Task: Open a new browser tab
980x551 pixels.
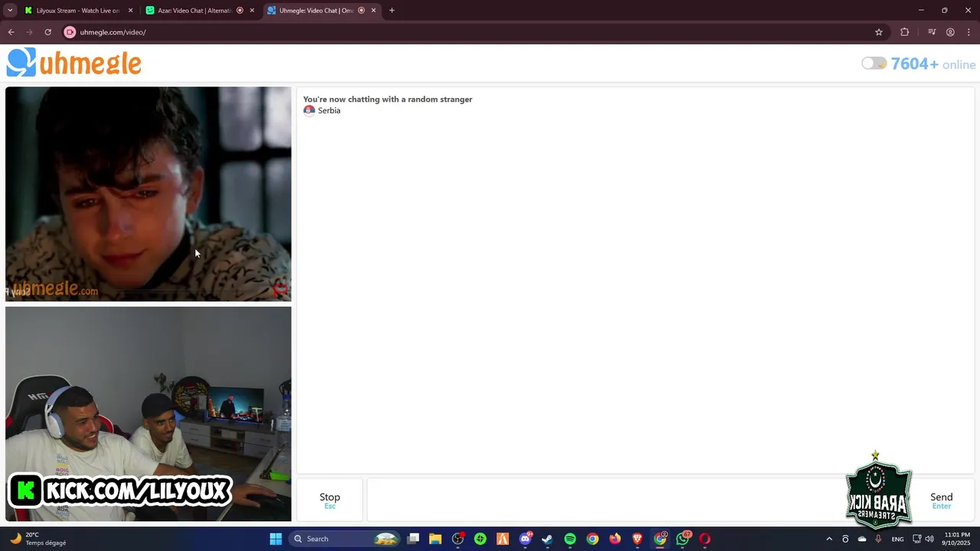Action: [x=392, y=11]
